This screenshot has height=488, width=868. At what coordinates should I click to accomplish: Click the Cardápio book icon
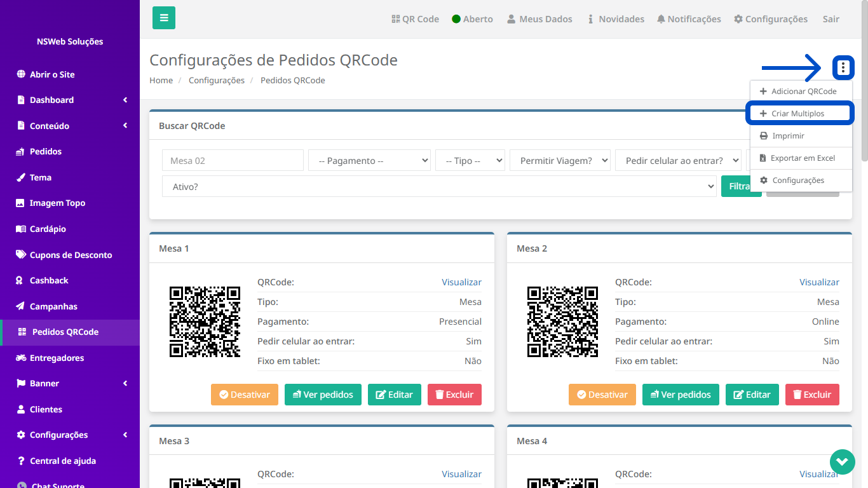click(21, 229)
